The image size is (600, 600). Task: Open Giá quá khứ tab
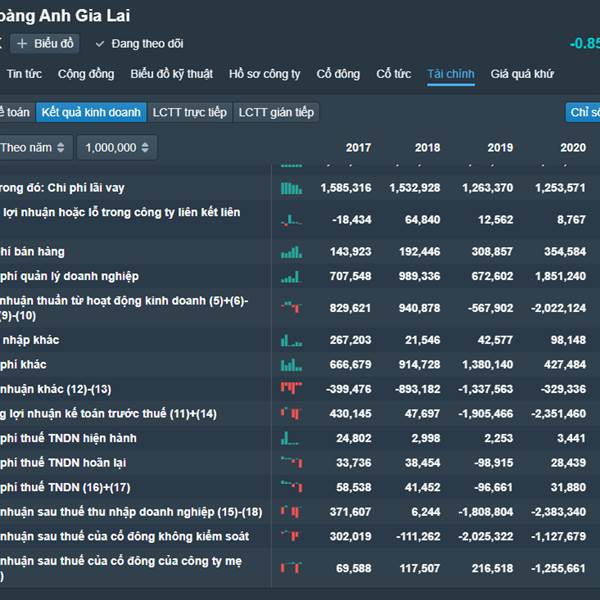[x=522, y=74]
